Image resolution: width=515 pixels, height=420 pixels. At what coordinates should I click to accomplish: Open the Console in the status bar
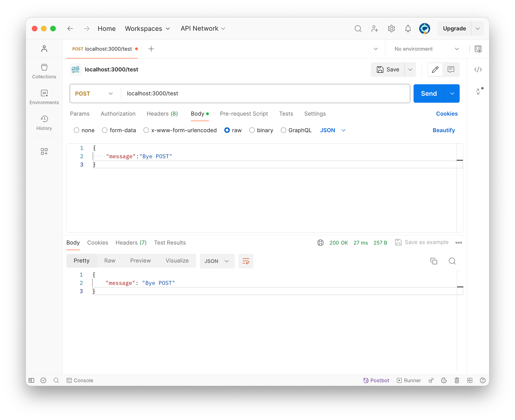[x=80, y=380]
